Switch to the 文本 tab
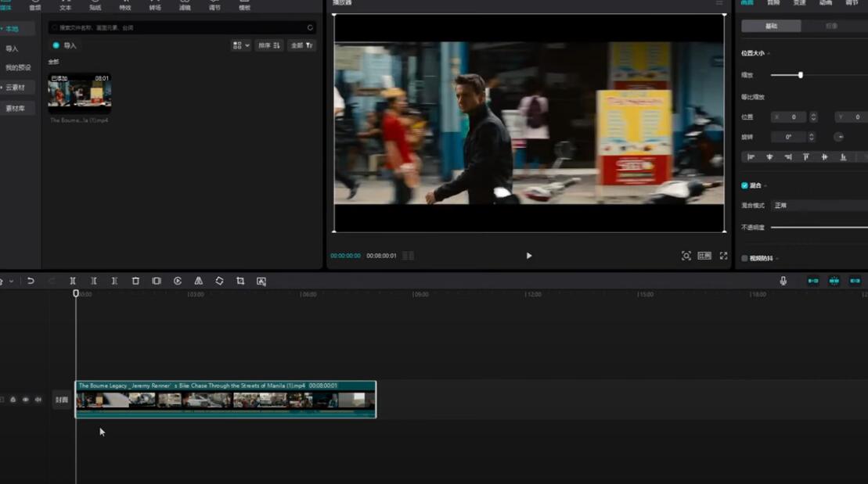This screenshot has width=868, height=484. (x=65, y=5)
